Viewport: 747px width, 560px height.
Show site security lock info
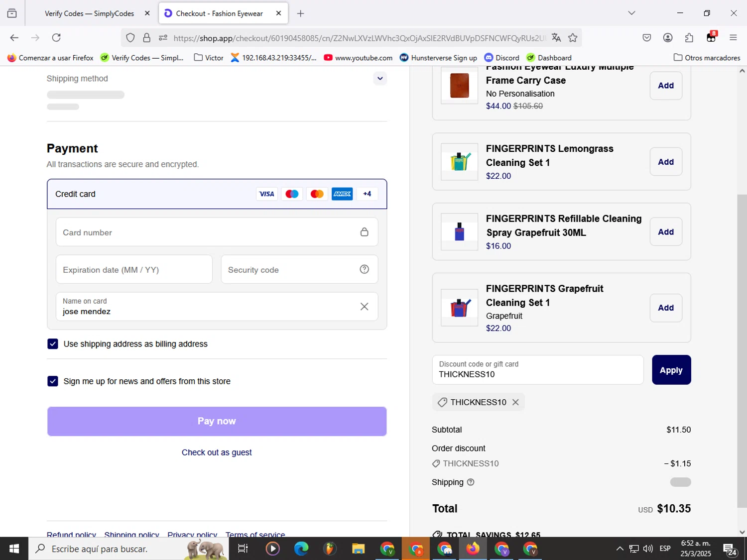coord(146,38)
